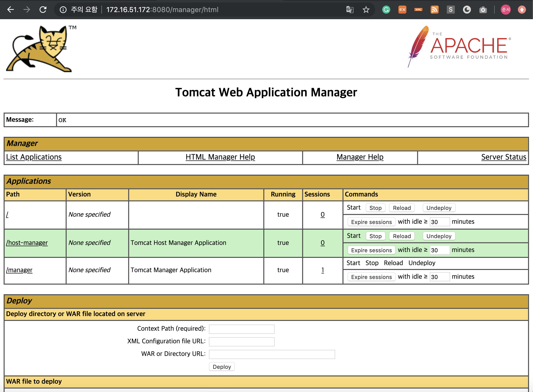Reload the /host-manager application
533x392 pixels.
click(x=402, y=236)
